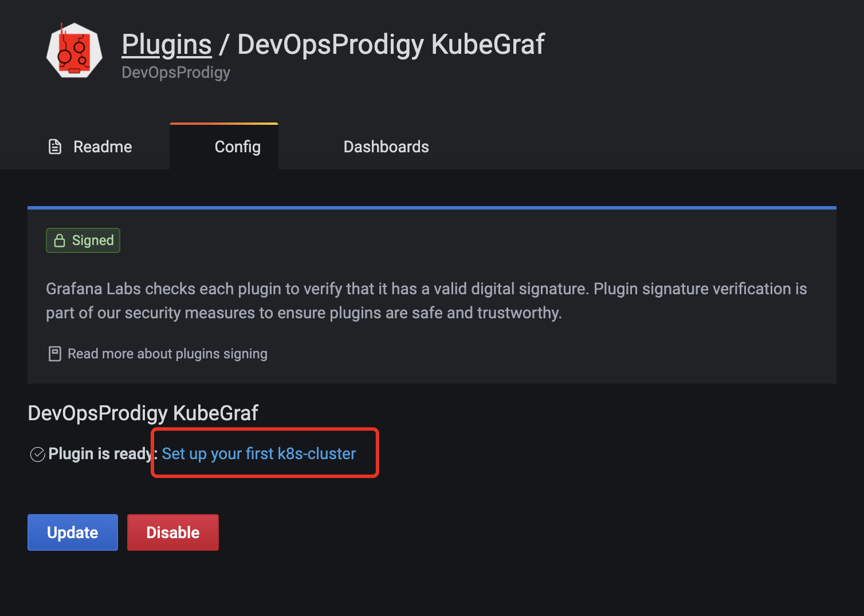Click the book icon beside Read more
This screenshot has width=864, height=616.
click(x=55, y=354)
